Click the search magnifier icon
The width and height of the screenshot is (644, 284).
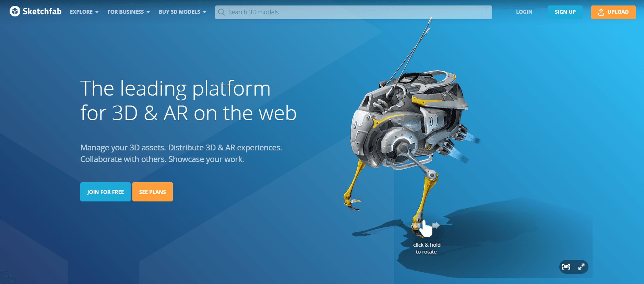tap(222, 12)
